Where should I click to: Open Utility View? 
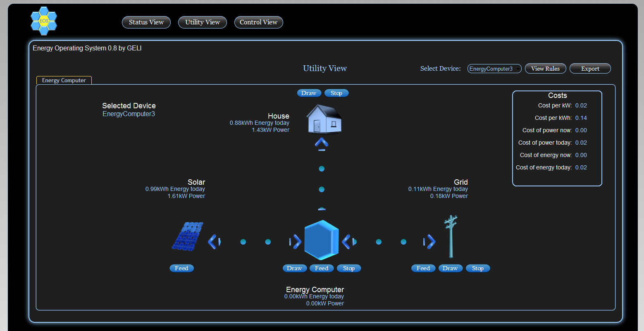[203, 22]
